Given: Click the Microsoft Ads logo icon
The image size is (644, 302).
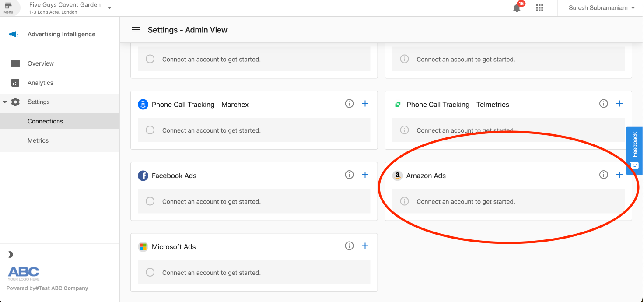Looking at the screenshot, I should (x=143, y=246).
